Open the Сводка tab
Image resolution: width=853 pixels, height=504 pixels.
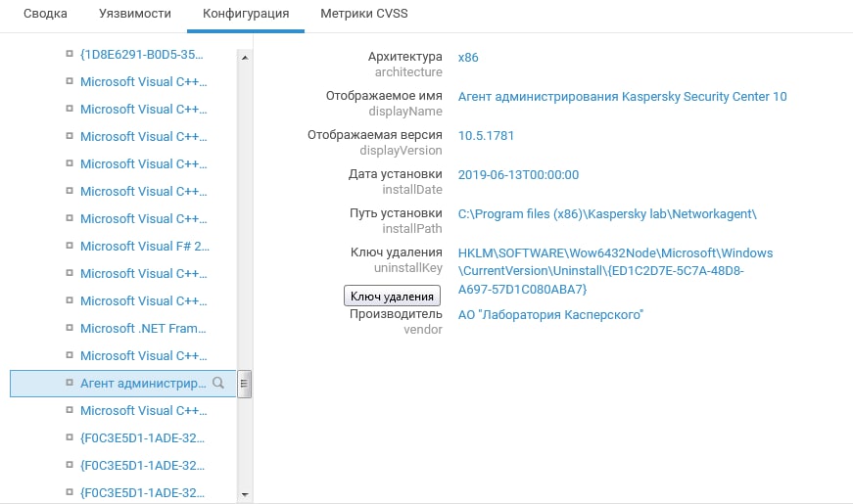pyautogui.click(x=45, y=14)
